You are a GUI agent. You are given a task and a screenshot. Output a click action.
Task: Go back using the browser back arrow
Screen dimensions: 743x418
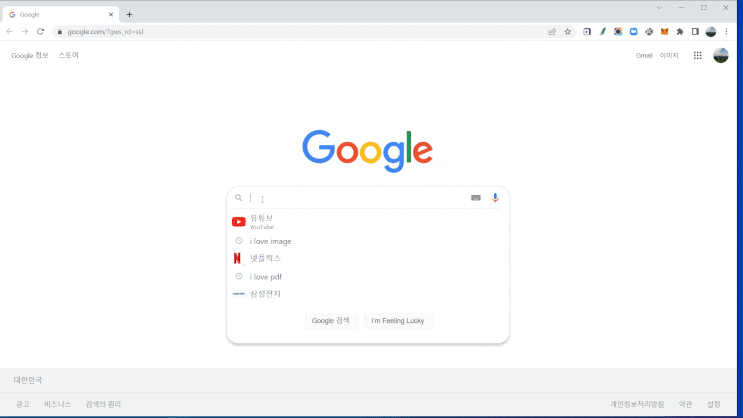coord(9,32)
